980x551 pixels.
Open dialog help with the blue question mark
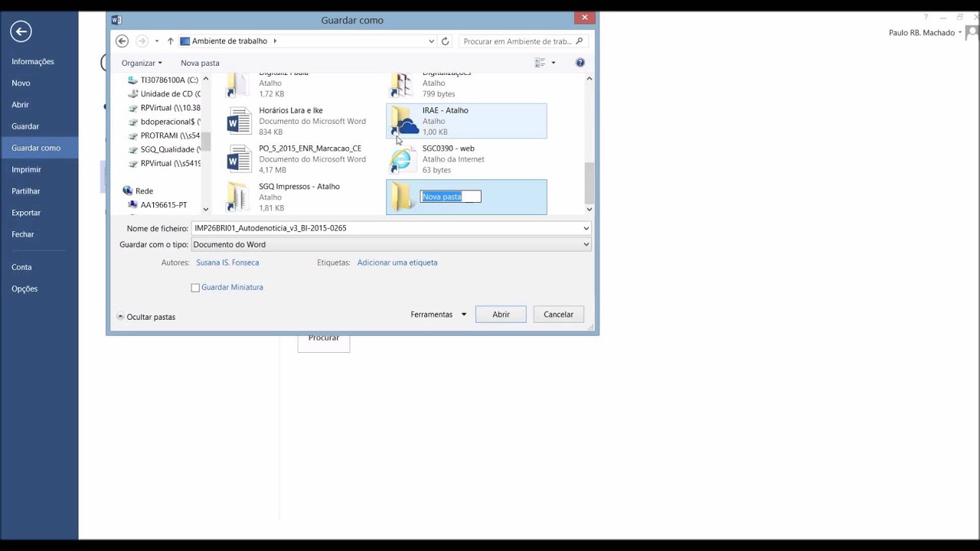tap(580, 63)
